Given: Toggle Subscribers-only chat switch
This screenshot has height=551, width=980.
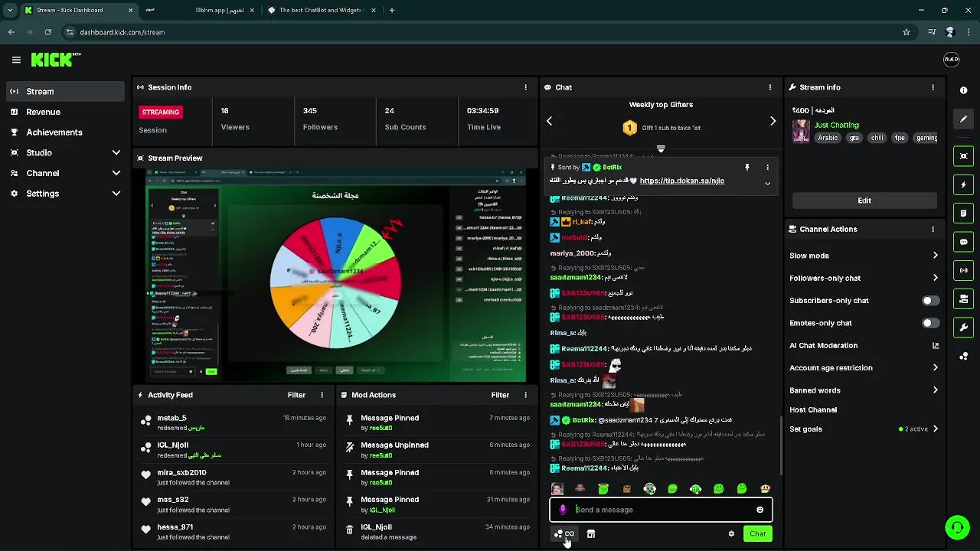Looking at the screenshot, I should 930,301.
